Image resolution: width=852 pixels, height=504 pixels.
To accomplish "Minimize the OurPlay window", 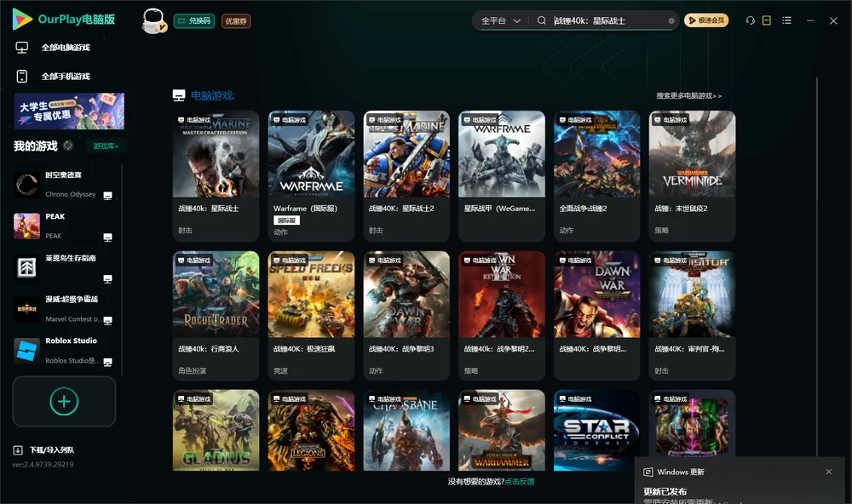I will click(810, 20).
